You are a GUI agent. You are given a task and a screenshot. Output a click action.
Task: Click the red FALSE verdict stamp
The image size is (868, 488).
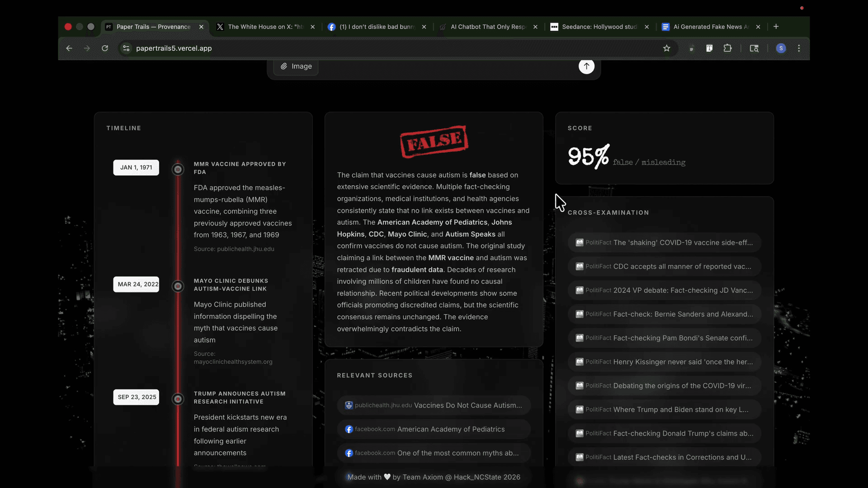coord(434,141)
